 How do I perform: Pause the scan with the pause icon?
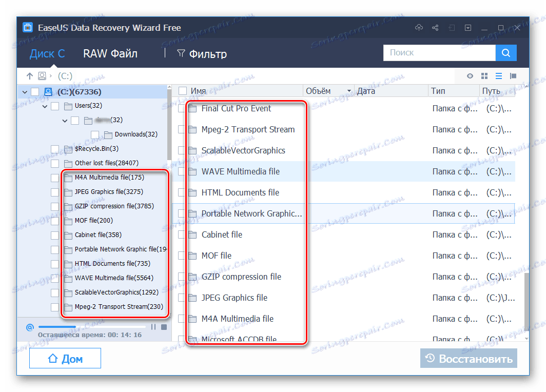coord(153,327)
